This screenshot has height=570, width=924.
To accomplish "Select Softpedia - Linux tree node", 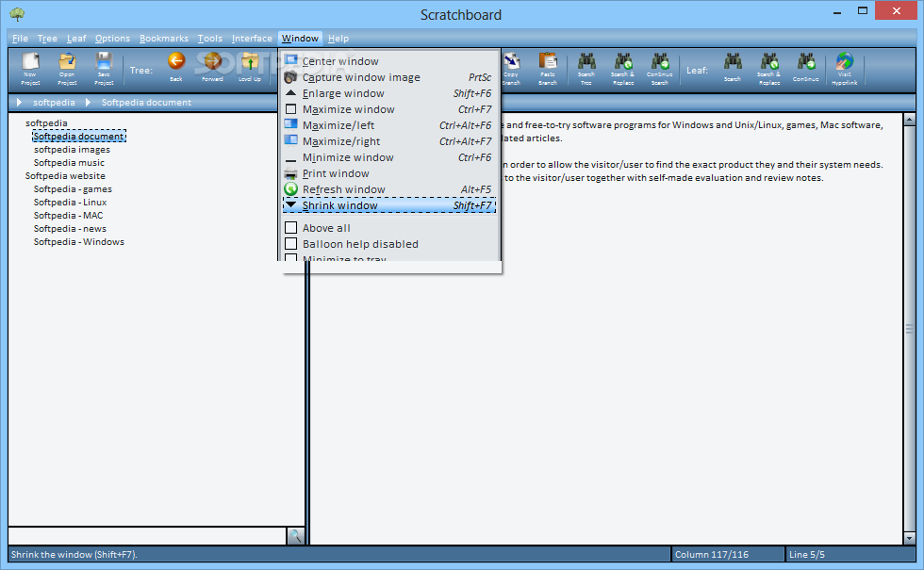I will coord(70,202).
